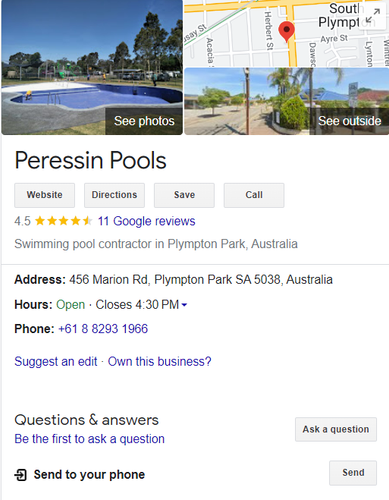Open the See outside street view
The image size is (389, 500).
[349, 121]
